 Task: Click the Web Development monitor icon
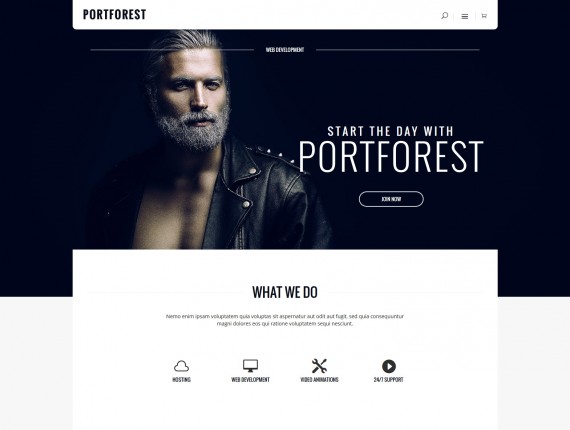click(x=250, y=366)
